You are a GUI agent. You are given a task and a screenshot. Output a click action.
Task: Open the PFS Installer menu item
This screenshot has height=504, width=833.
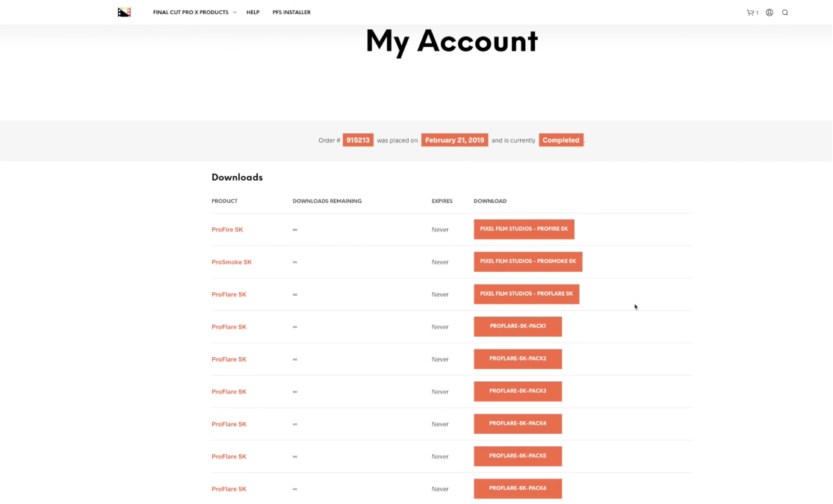(x=291, y=12)
